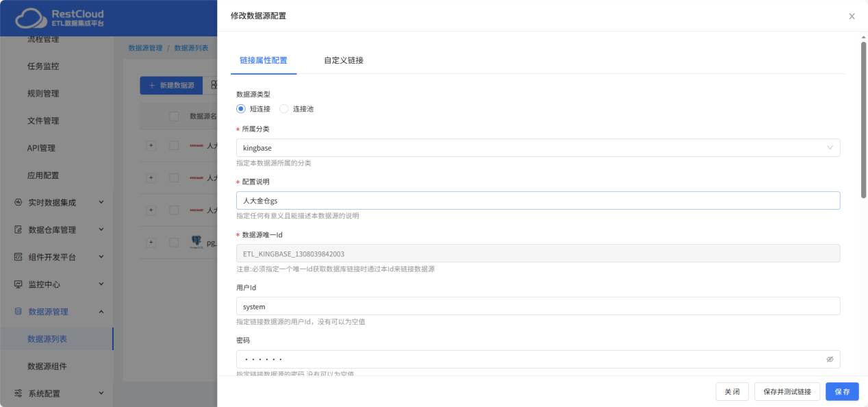Click the 用户Id input field
This screenshot has height=407, width=868.
tap(537, 306)
